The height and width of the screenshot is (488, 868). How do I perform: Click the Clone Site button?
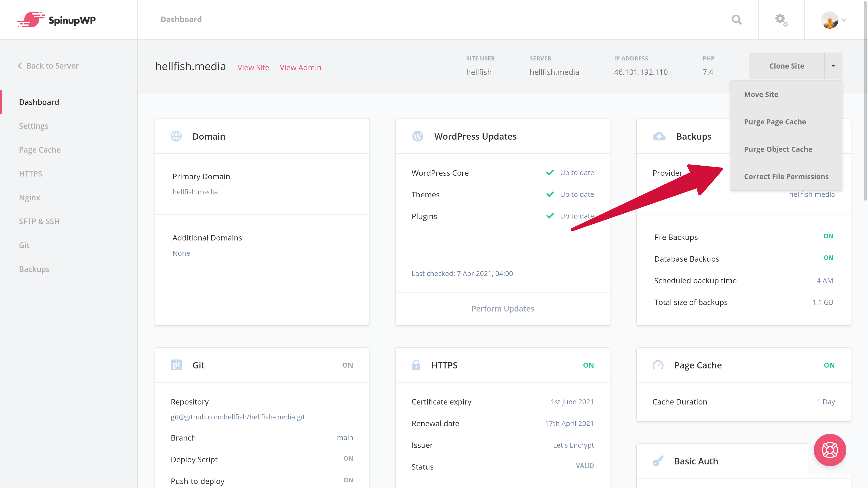786,66
